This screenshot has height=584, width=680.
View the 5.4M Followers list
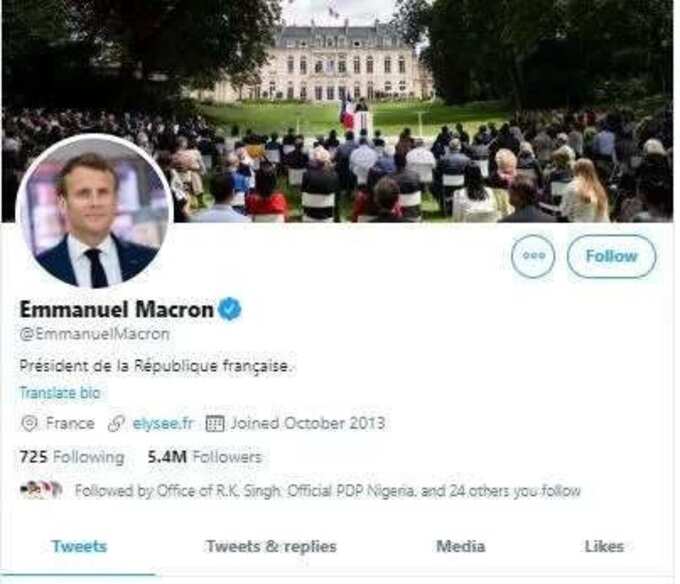point(205,457)
